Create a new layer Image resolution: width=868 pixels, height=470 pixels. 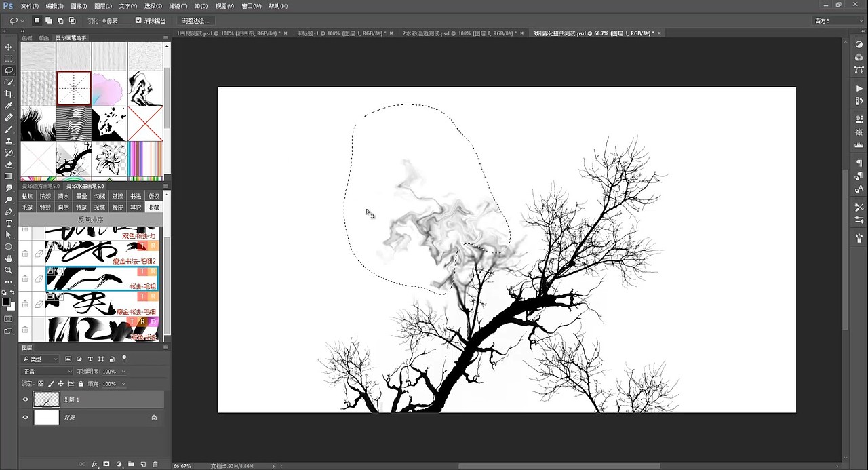point(143,464)
